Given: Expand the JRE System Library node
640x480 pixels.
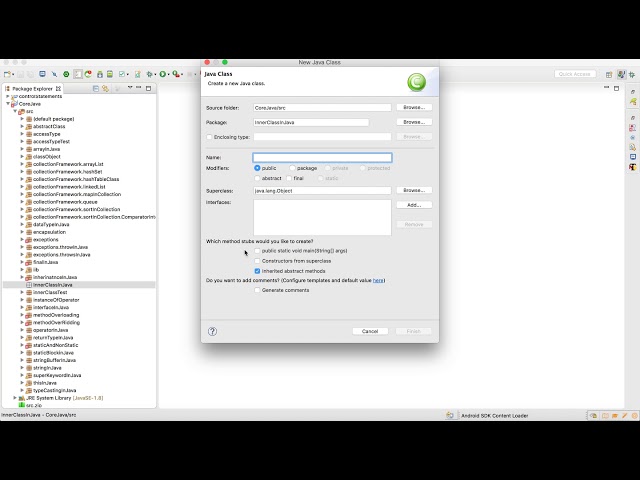Looking at the screenshot, I should pos(15,398).
